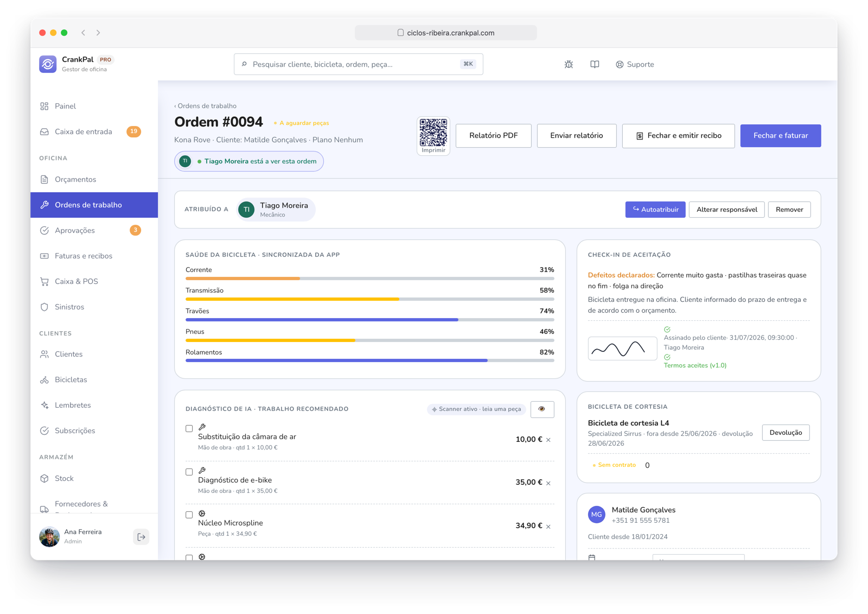
Task: Select Ordens de trabalho in sidebar
Action: click(x=94, y=205)
